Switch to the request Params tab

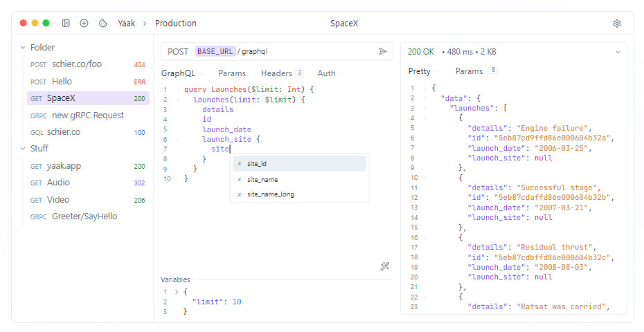coord(232,73)
